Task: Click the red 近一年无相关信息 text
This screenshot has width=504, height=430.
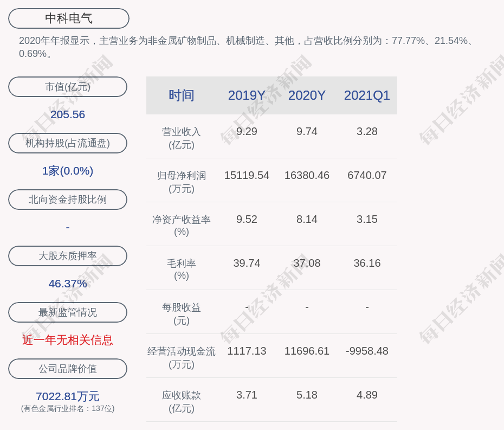Action: [68, 340]
